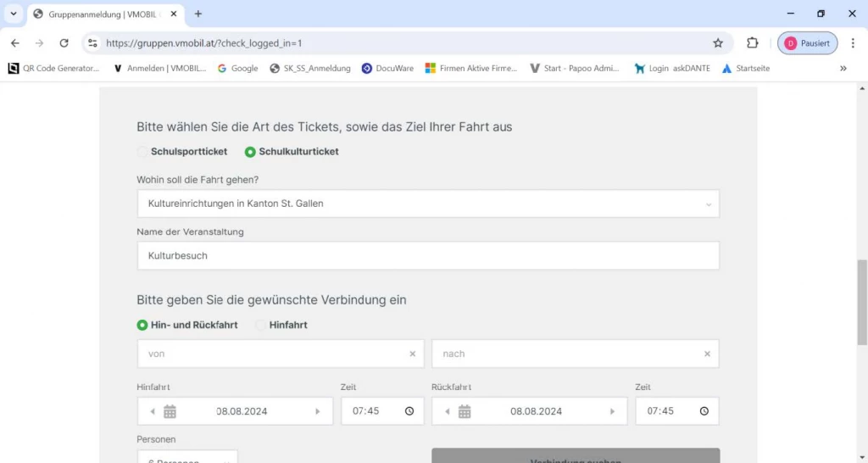868x463 pixels.
Task: Clear the 'nach' field with X icon
Action: (x=707, y=354)
